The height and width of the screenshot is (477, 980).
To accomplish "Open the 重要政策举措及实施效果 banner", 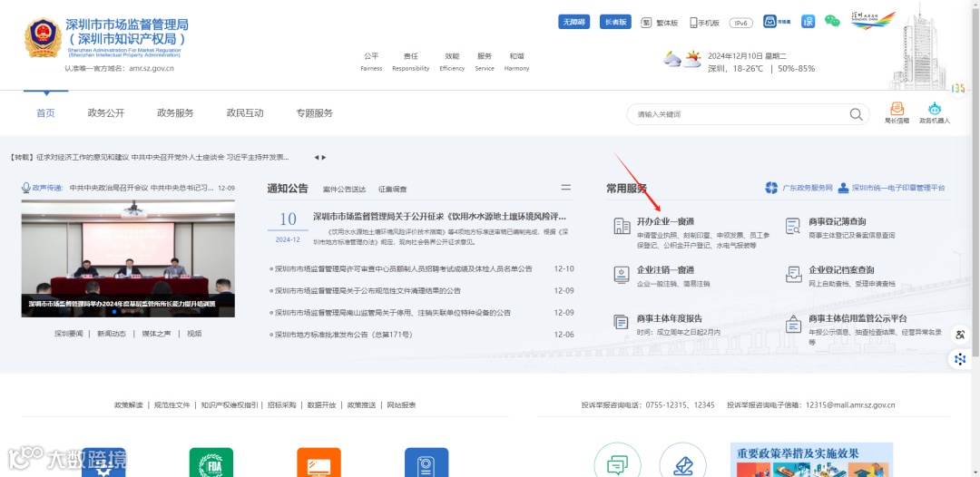I will (x=812, y=460).
